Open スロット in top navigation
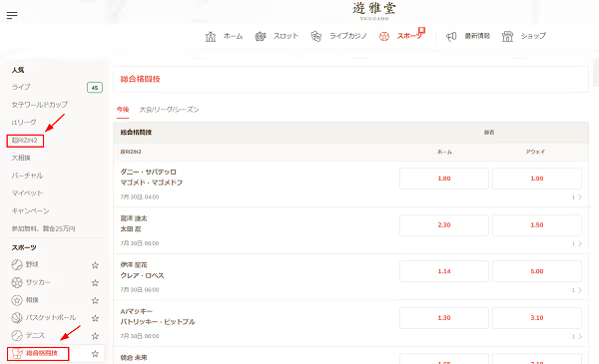 286,36
